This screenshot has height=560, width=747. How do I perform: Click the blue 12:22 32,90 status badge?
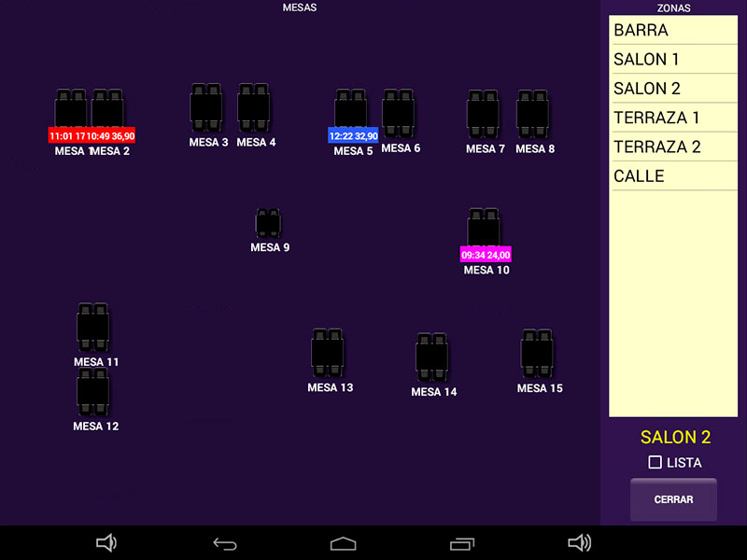(x=354, y=135)
